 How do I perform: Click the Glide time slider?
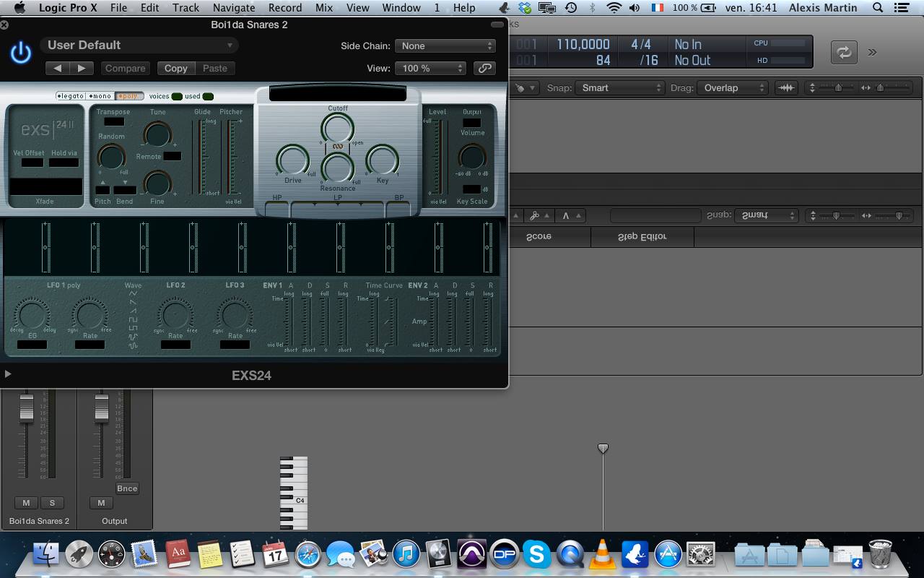click(x=201, y=157)
